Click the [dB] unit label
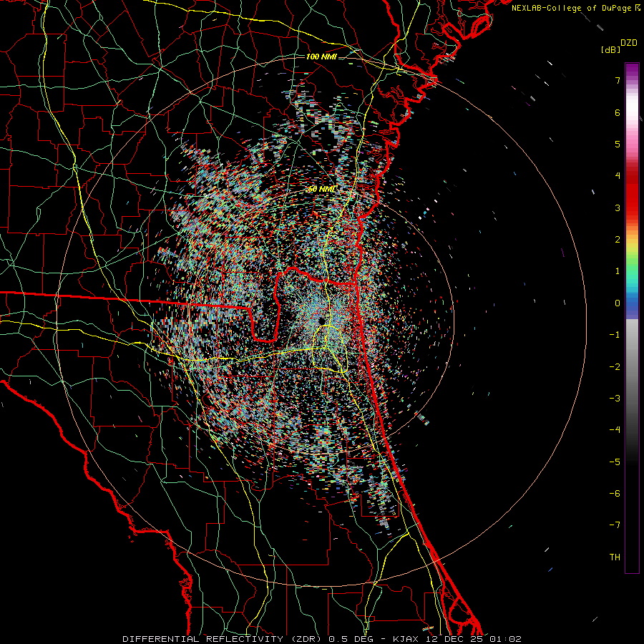644x644 pixels. pyautogui.click(x=610, y=49)
